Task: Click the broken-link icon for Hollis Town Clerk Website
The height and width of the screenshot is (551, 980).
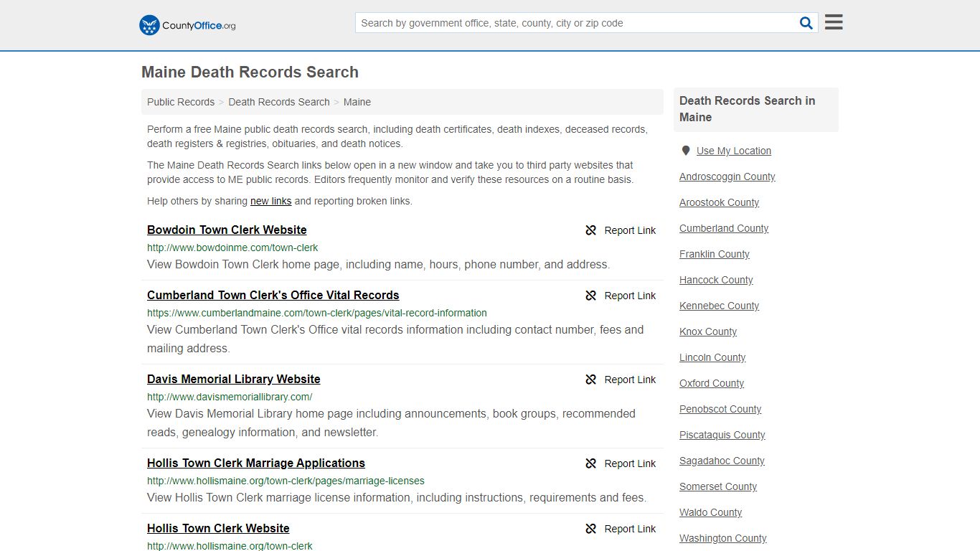Action: click(x=590, y=529)
